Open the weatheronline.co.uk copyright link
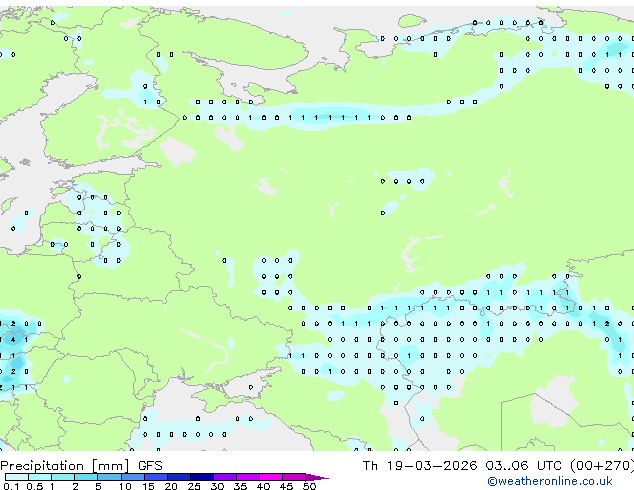This screenshot has width=634, height=490. [x=549, y=482]
